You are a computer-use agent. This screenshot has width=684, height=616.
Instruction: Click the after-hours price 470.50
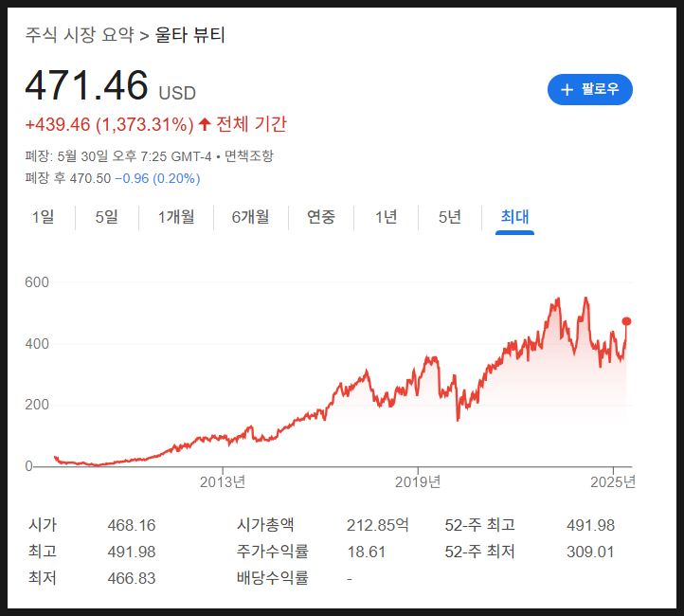(x=90, y=178)
